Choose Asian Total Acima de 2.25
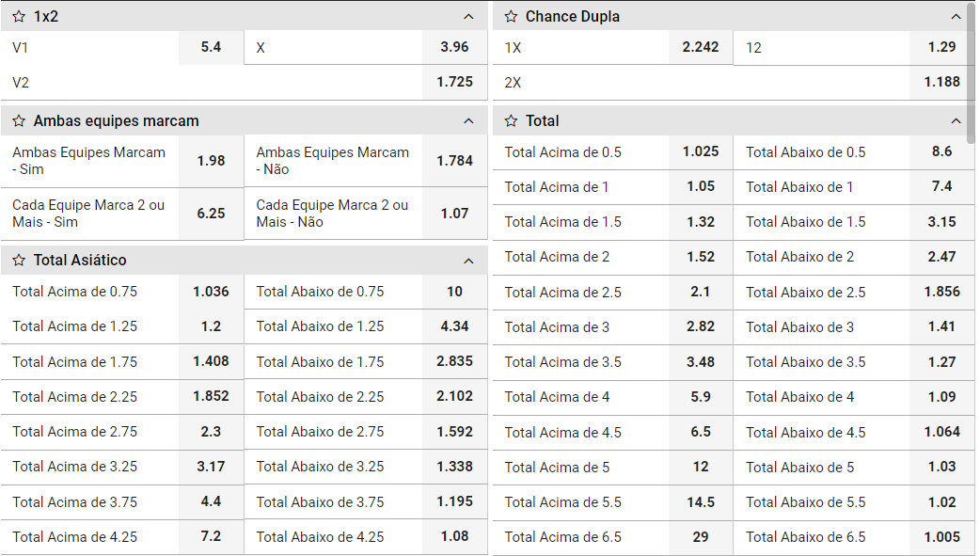Screen dimensions: 980x556 [211, 396]
